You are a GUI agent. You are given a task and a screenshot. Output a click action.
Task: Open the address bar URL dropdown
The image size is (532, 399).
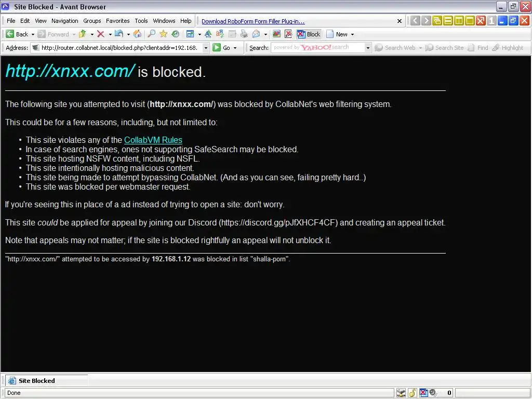point(206,48)
